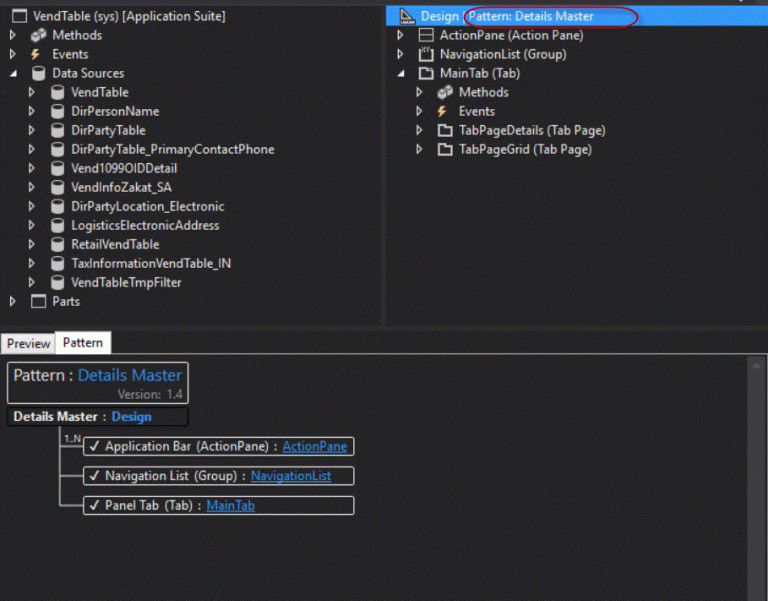Click the RetailVendTable database icon
This screenshot has width=768, height=601.
click(x=57, y=244)
